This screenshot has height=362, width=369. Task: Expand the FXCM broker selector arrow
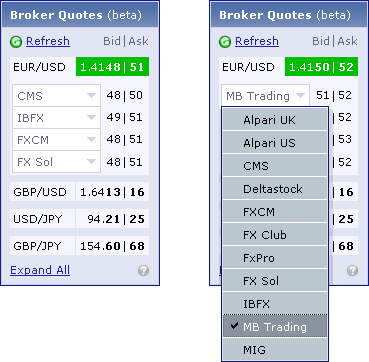tap(91, 140)
